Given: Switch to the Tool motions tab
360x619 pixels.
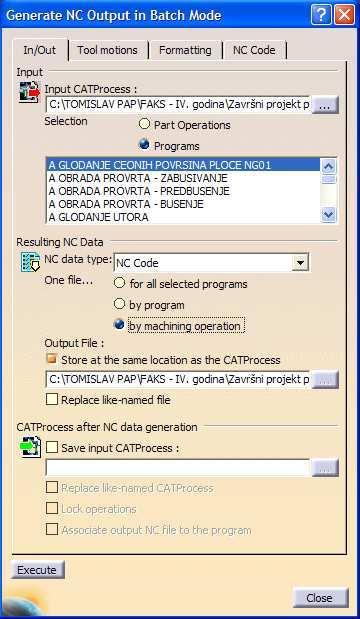Looking at the screenshot, I should click(107, 50).
